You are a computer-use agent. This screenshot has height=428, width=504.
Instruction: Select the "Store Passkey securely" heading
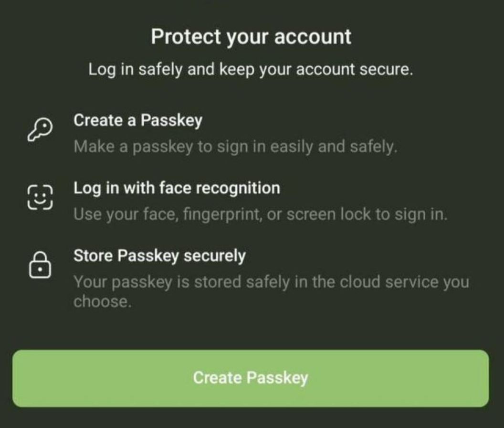tap(159, 256)
